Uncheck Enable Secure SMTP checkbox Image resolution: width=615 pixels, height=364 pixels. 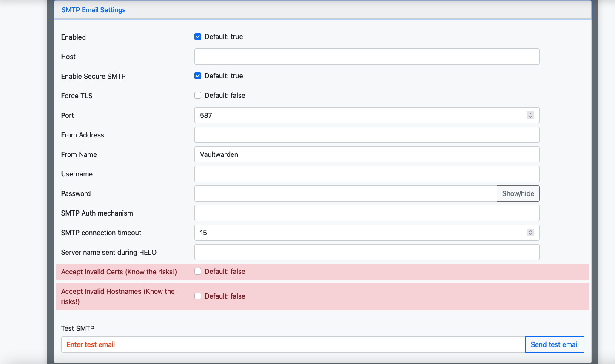[x=198, y=76]
